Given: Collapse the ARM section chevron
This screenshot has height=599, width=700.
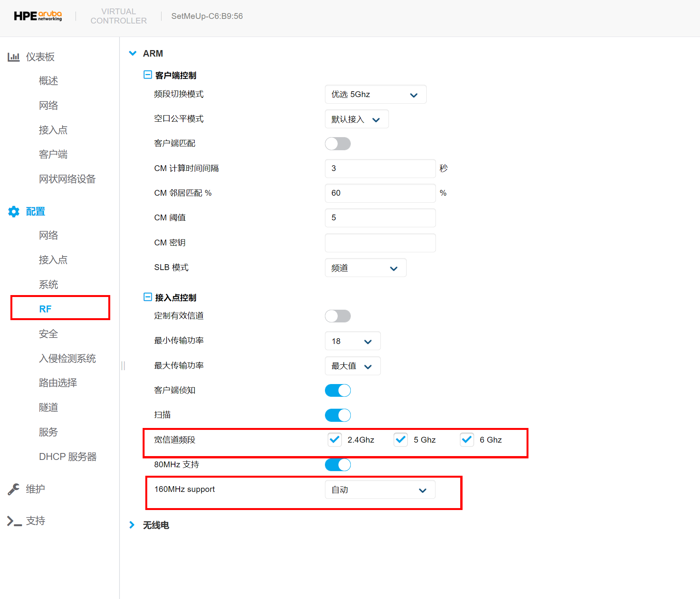Looking at the screenshot, I should (x=133, y=54).
